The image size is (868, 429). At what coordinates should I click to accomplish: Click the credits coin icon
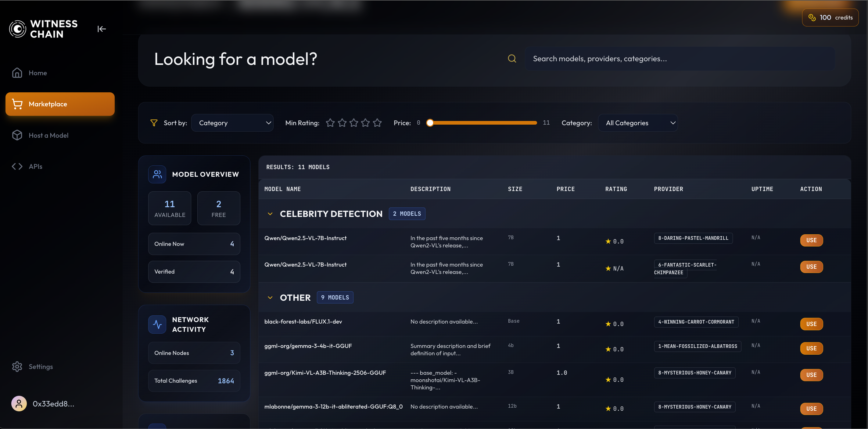point(812,17)
